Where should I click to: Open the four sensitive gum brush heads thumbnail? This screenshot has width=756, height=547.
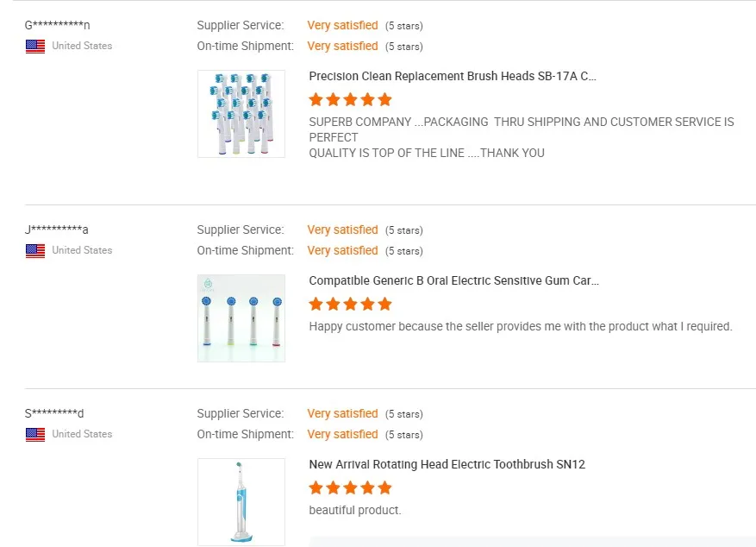[241, 318]
